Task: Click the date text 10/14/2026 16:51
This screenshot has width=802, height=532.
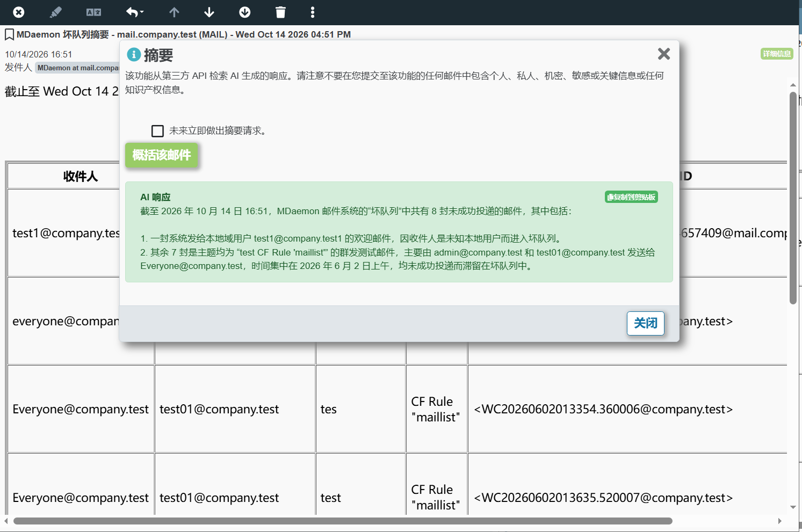Action: pyautogui.click(x=39, y=54)
